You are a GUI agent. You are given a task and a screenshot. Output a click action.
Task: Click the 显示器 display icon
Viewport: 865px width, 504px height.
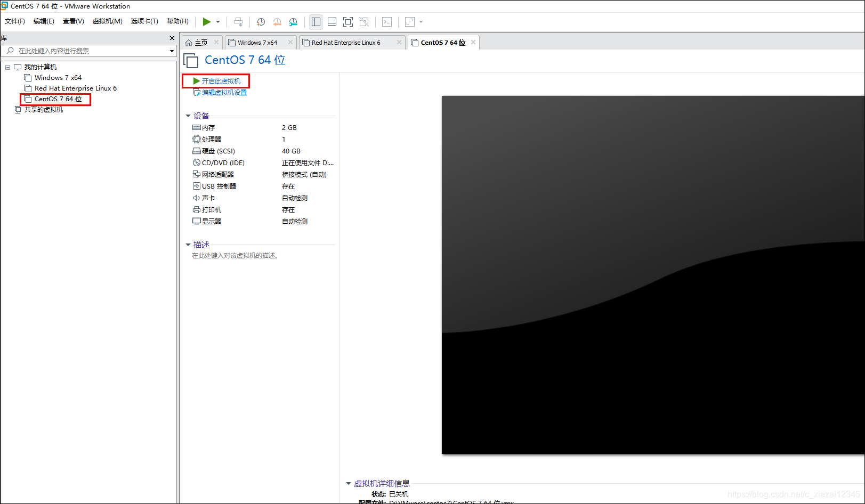pyautogui.click(x=197, y=222)
